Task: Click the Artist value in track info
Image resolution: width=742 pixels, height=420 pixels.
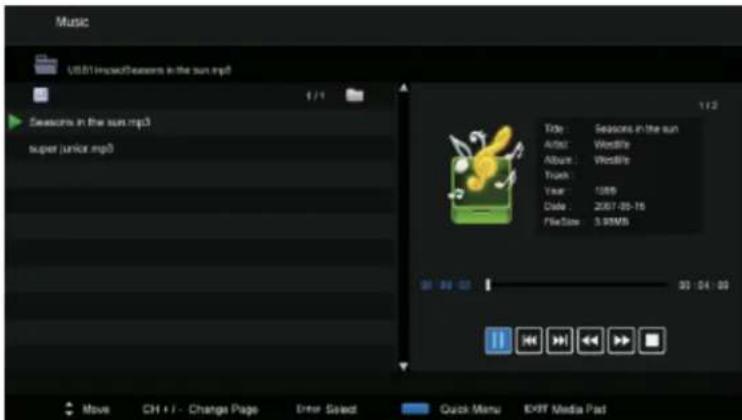Action: click(x=612, y=144)
